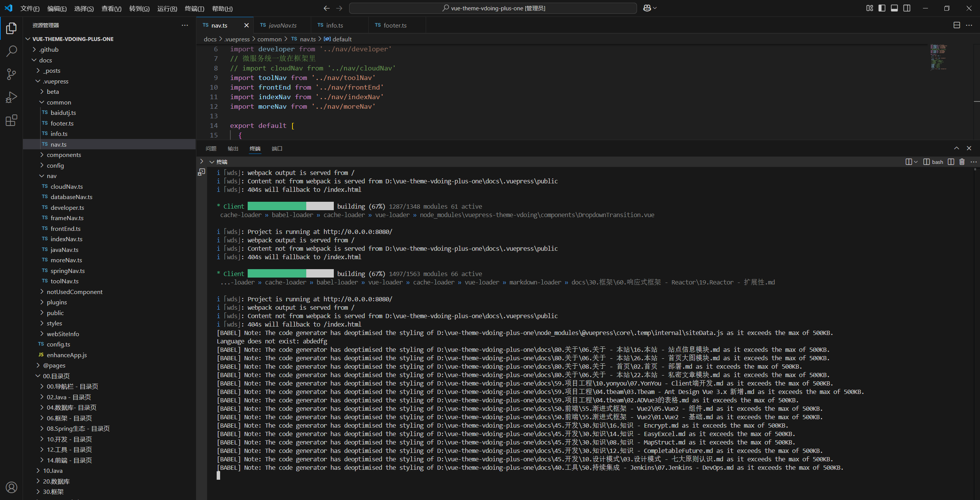The width and height of the screenshot is (980, 500).
Task: Go back with the navigation arrow
Action: pyautogui.click(x=327, y=8)
